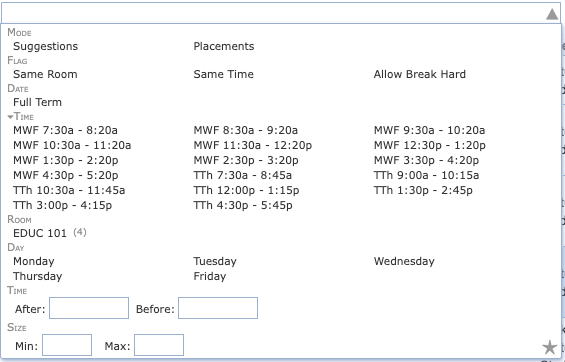Focus the After time field
Screen dimensions: 565x362
pyautogui.click(x=89, y=308)
